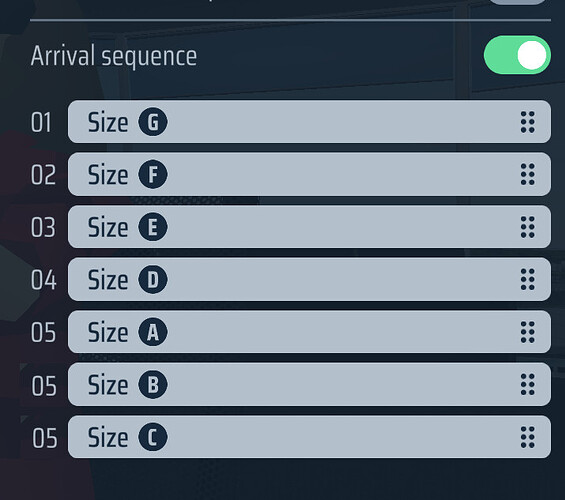
Task: Select the circled B size badge
Action: pyautogui.click(x=153, y=384)
